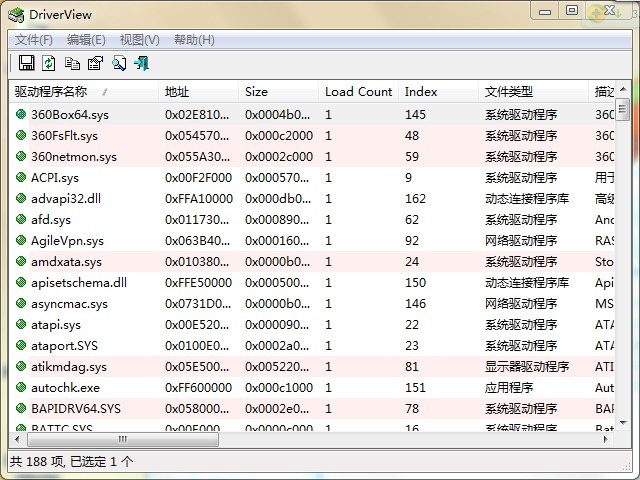Screen dimensions: 640x480
Task: Click the Copy selected items icon
Action: click(x=72, y=63)
